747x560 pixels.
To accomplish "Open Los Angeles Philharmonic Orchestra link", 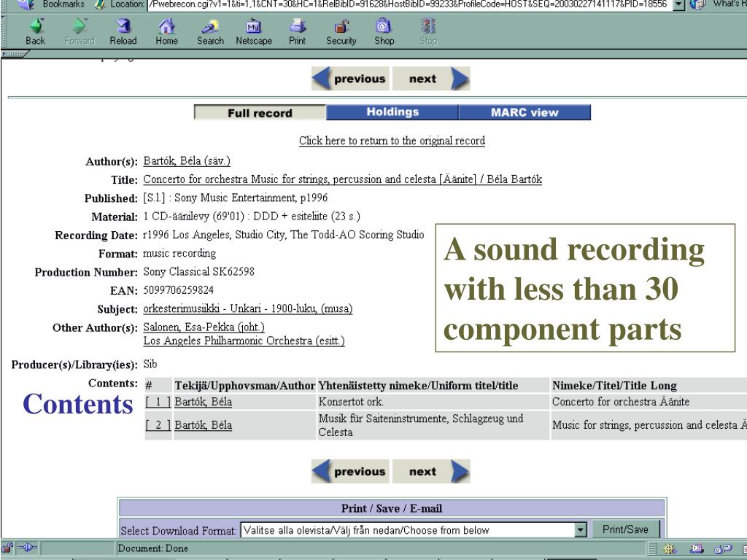I will [244, 341].
